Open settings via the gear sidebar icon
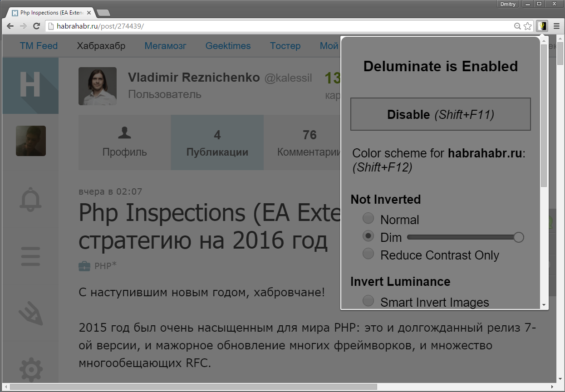This screenshot has height=392, width=565. coord(30,370)
